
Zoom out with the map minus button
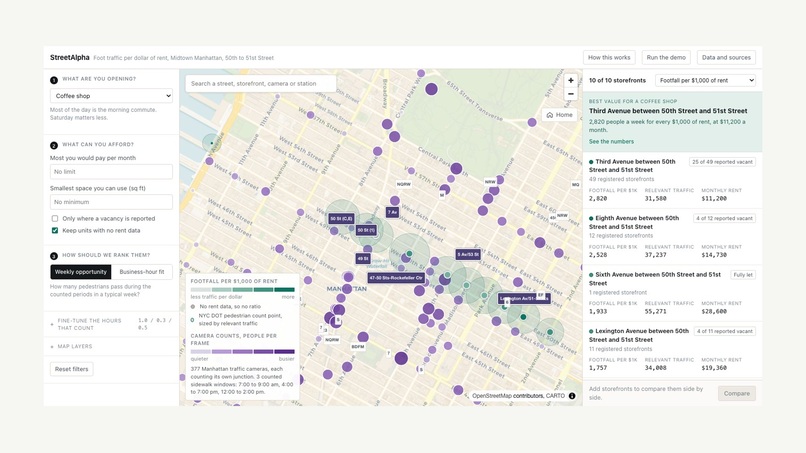pos(571,94)
